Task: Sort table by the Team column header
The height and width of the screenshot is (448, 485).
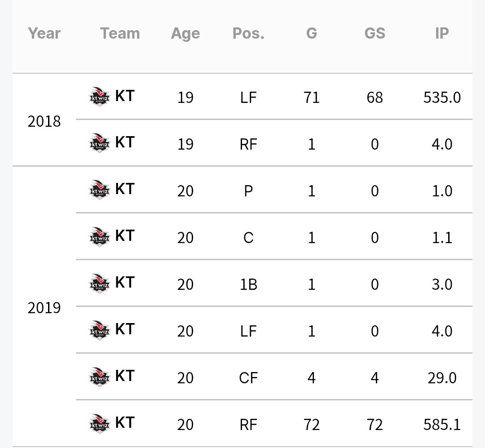Action: click(x=120, y=33)
